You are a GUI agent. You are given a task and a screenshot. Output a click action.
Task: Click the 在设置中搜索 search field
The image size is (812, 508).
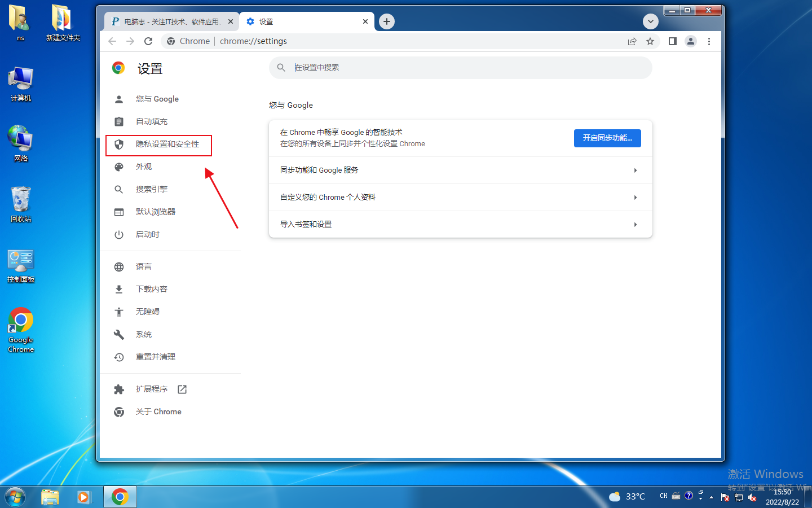click(x=460, y=68)
